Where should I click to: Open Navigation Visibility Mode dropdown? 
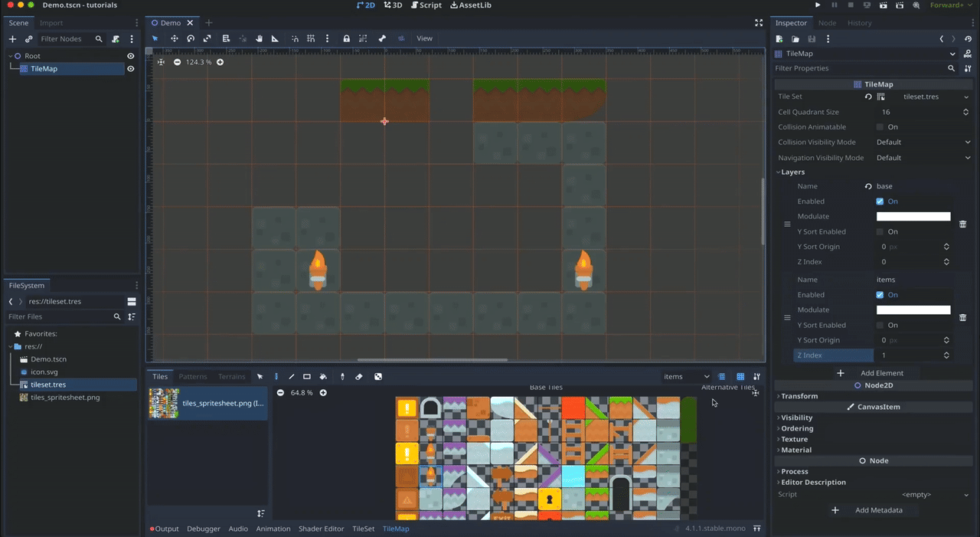coord(924,158)
